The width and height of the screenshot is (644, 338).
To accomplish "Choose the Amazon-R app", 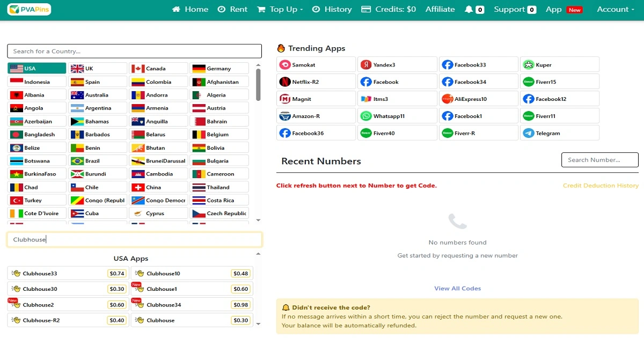I will [316, 116].
